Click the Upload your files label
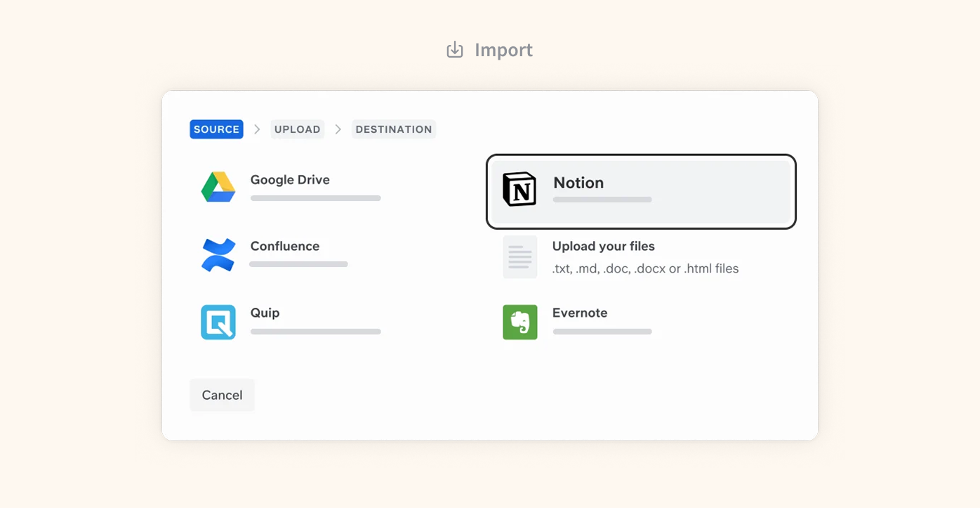 click(604, 247)
